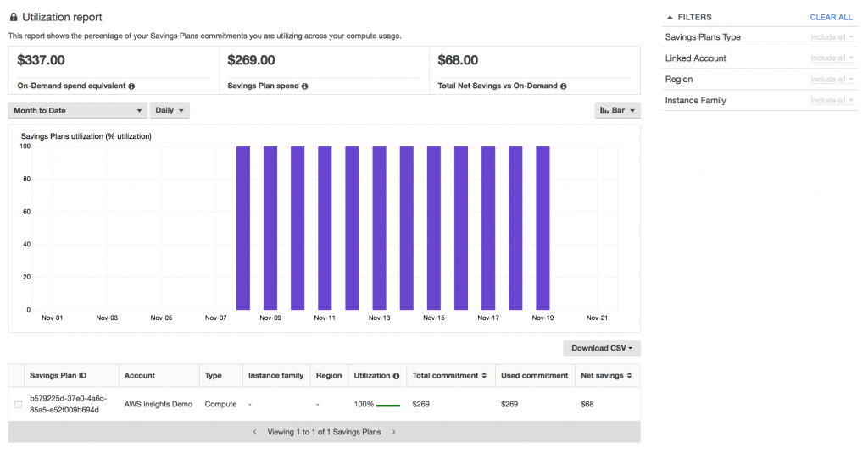Click the Clear All filters link
The height and width of the screenshot is (453, 868).
point(831,17)
